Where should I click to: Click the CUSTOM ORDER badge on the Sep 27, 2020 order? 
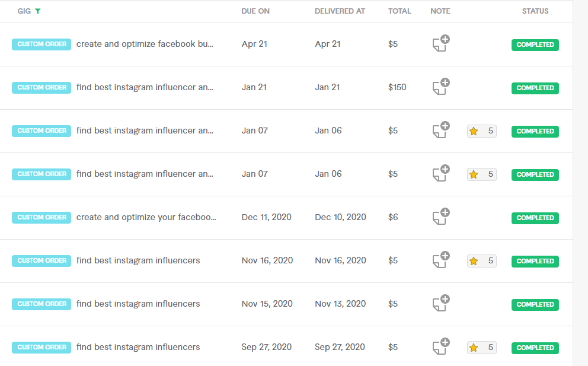[x=41, y=348]
